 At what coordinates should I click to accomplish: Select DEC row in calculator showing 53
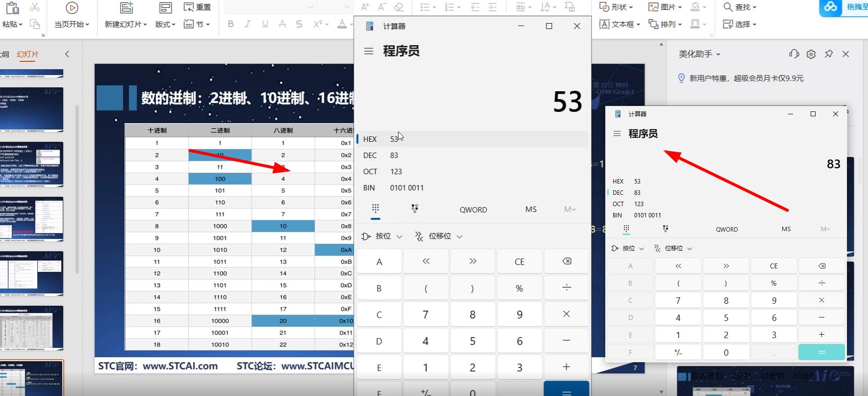point(473,155)
